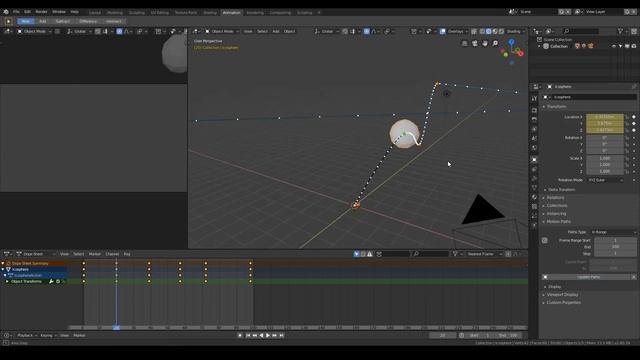640x360 pixels.
Task: Select rendered viewport shading icon
Action: click(502, 31)
